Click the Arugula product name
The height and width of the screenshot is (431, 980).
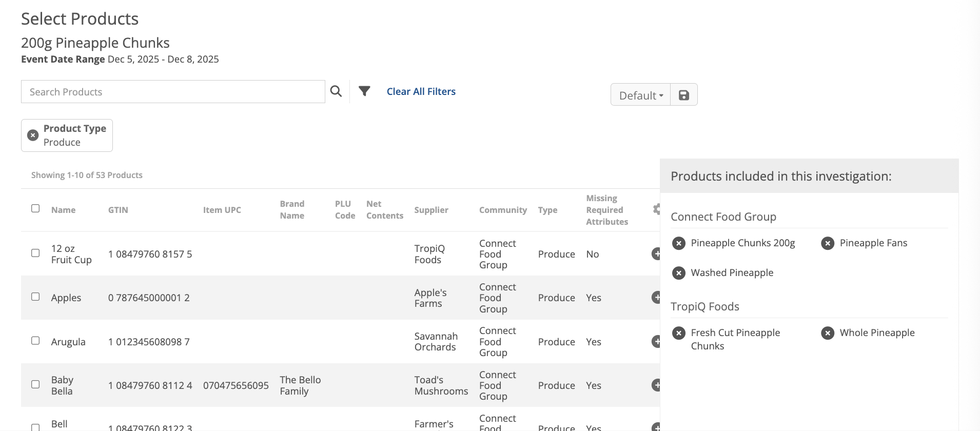(x=68, y=342)
